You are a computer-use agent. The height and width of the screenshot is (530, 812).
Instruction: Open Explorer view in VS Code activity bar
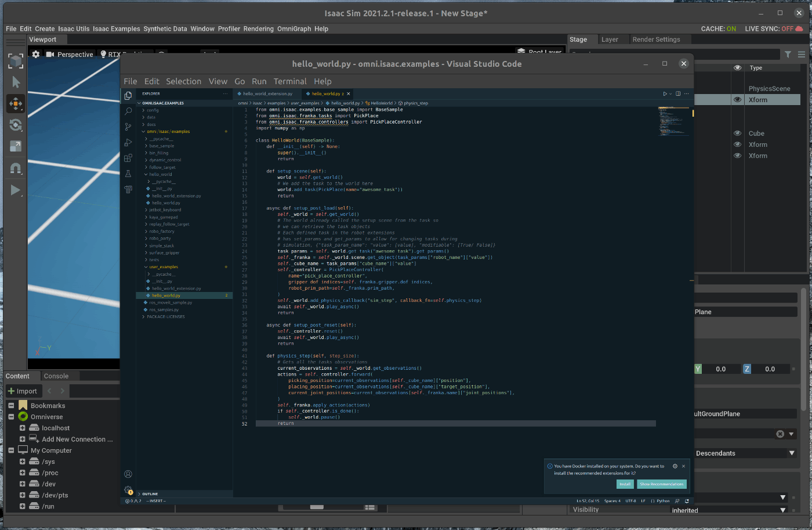(128, 95)
